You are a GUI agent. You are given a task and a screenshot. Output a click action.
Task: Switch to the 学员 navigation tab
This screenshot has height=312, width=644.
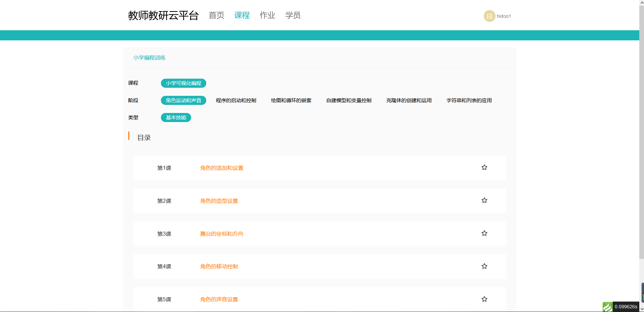293,15
